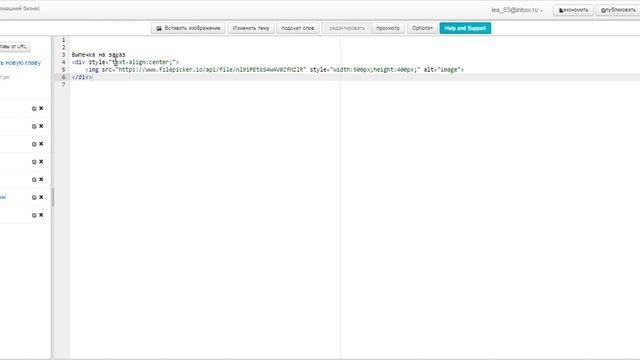Click the insert image button (Вставить изображение)
This screenshot has width=640, height=360.
click(188, 28)
